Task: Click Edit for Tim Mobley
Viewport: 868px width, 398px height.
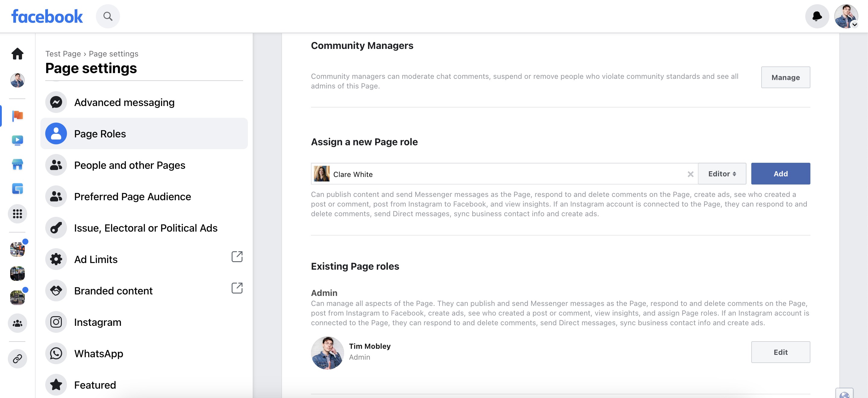Action: [x=781, y=352]
